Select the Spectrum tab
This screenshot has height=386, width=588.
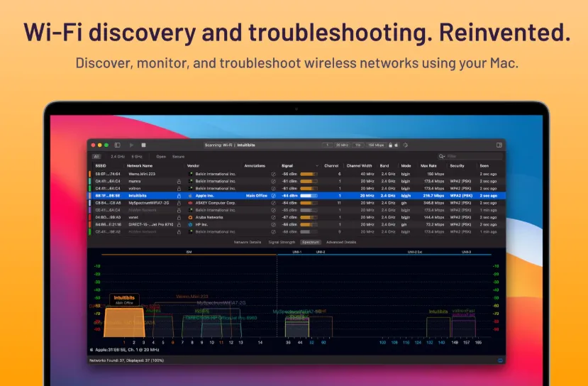(311, 243)
